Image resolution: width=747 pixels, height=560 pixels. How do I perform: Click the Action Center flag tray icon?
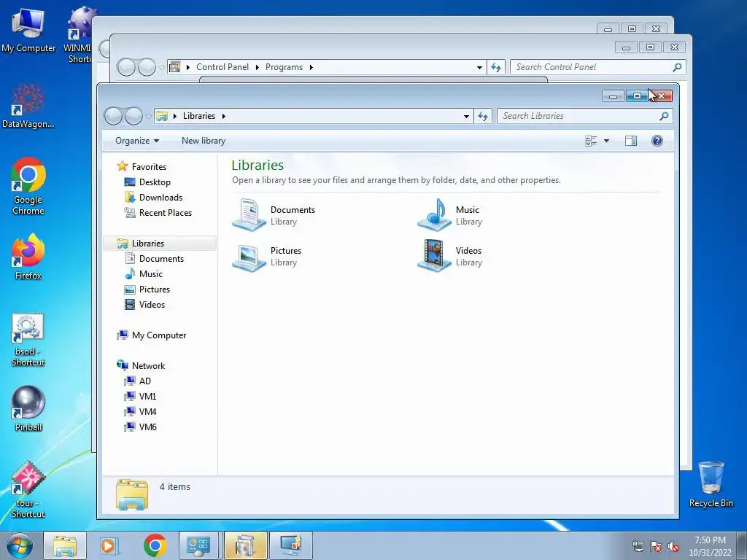[x=656, y=545]
